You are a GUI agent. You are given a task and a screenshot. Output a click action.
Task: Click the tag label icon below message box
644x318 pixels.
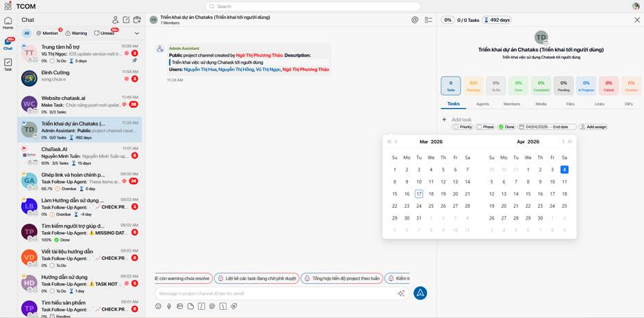(233, 306)
